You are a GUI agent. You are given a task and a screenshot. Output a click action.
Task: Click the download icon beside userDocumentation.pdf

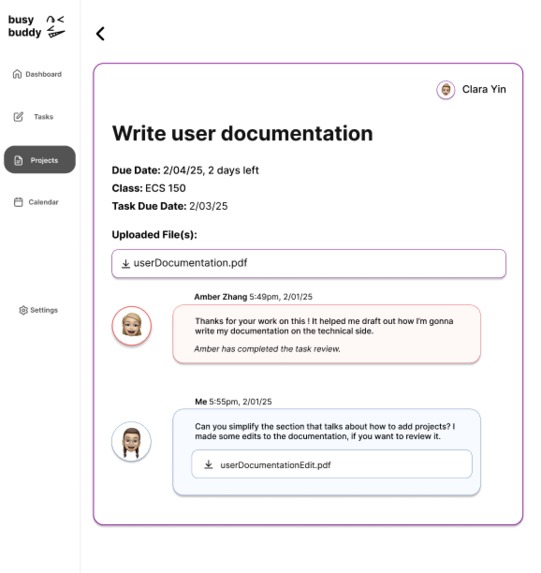[126, 263]
